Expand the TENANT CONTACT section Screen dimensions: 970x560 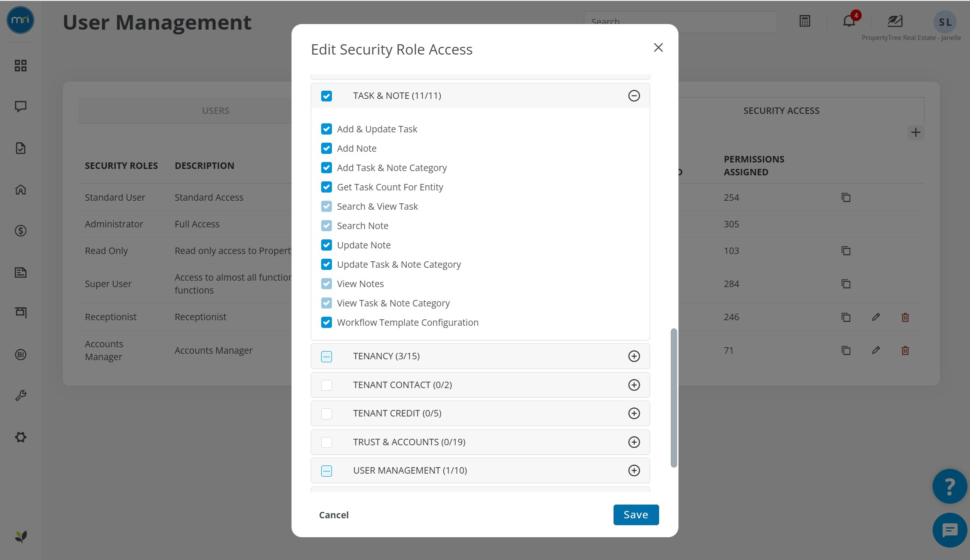[634, 385]
